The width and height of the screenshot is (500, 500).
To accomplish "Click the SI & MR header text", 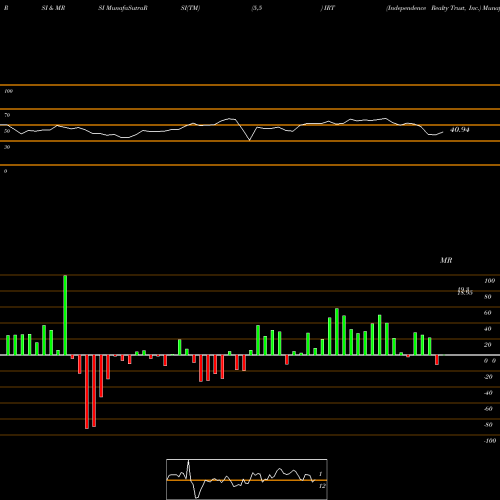I will pos(53,8).
